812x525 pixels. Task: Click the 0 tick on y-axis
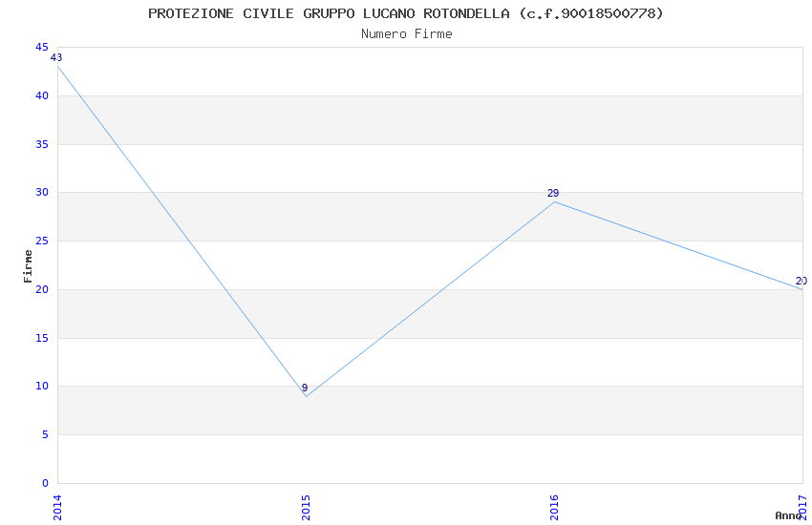tap(45, 483)
